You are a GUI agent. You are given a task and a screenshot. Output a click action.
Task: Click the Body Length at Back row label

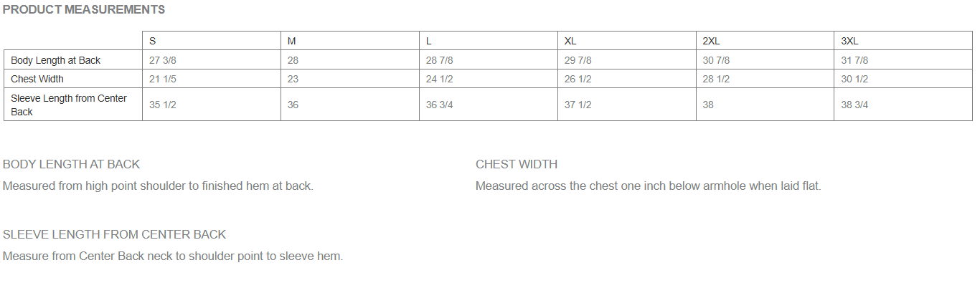(x=56, y=60)
